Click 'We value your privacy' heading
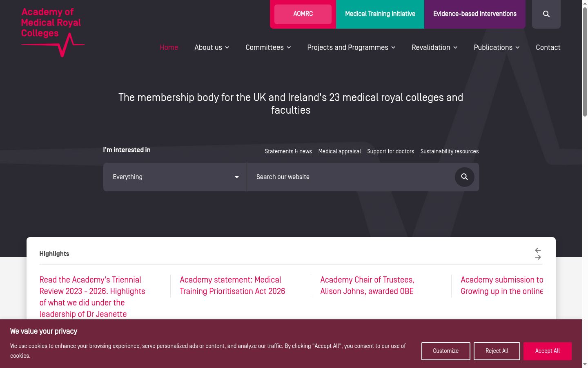The height and width of the screenshot is (368, 588). [44, 331]
